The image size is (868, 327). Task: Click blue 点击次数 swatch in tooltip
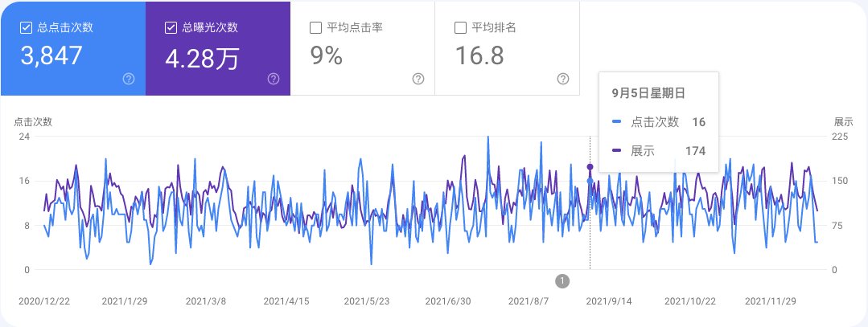pyautogui.click(x=616, y=122)
